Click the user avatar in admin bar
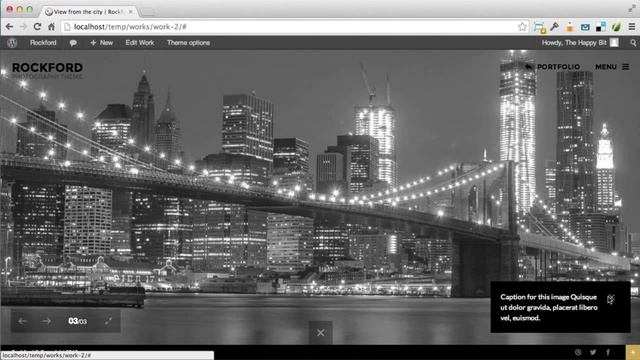The height and width of the screenshot is (360, 640). pos(614,42)
